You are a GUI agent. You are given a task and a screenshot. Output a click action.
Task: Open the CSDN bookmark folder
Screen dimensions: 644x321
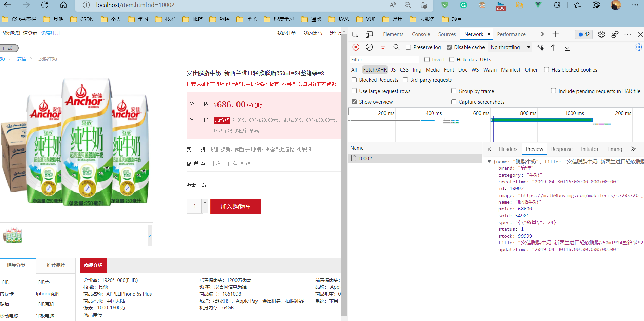(82, 19)
